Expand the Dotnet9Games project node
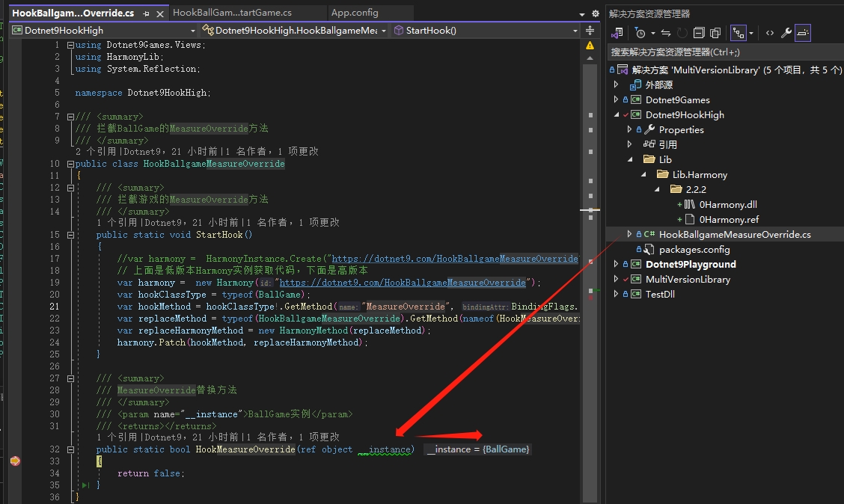 coord(617,99)
